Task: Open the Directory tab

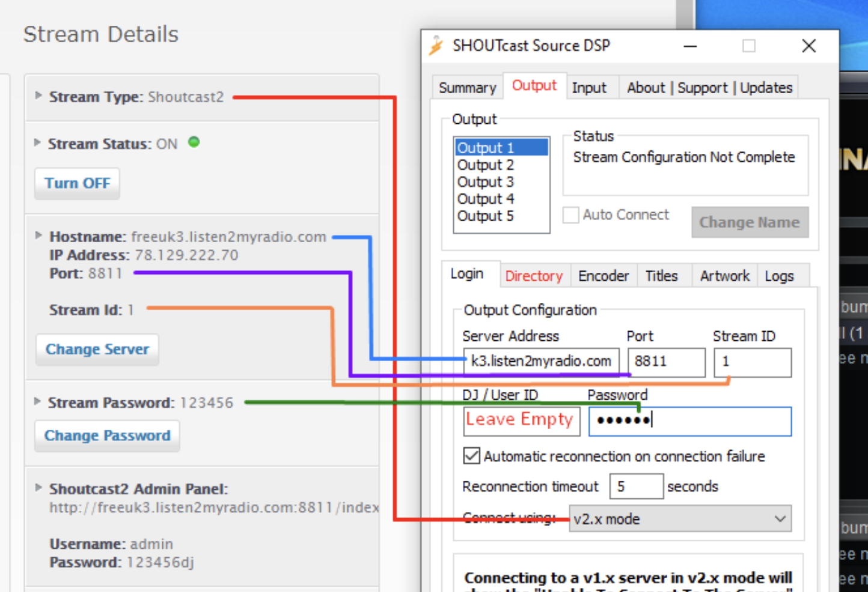Action: coord(533,276)
